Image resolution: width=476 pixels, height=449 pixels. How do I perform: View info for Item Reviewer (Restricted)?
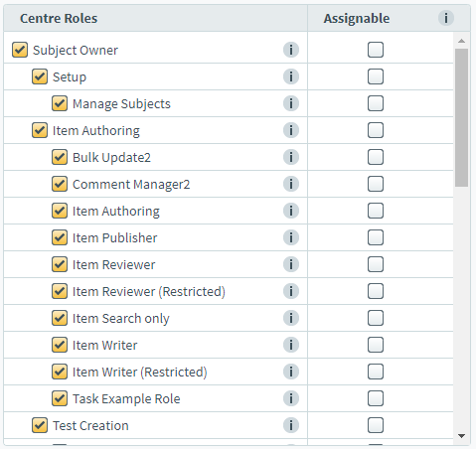click(x=291, y=291)
